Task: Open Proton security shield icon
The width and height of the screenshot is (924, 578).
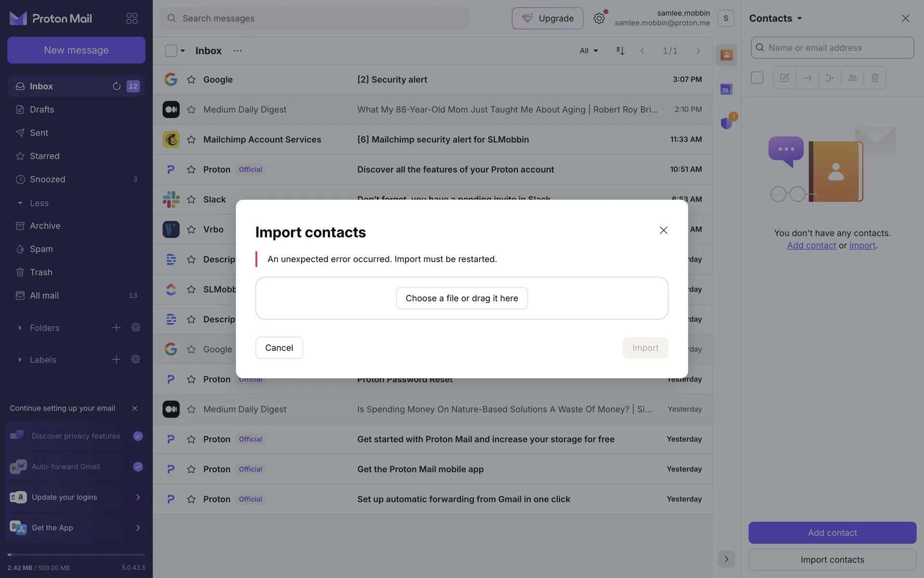Action: pos(726,123)
